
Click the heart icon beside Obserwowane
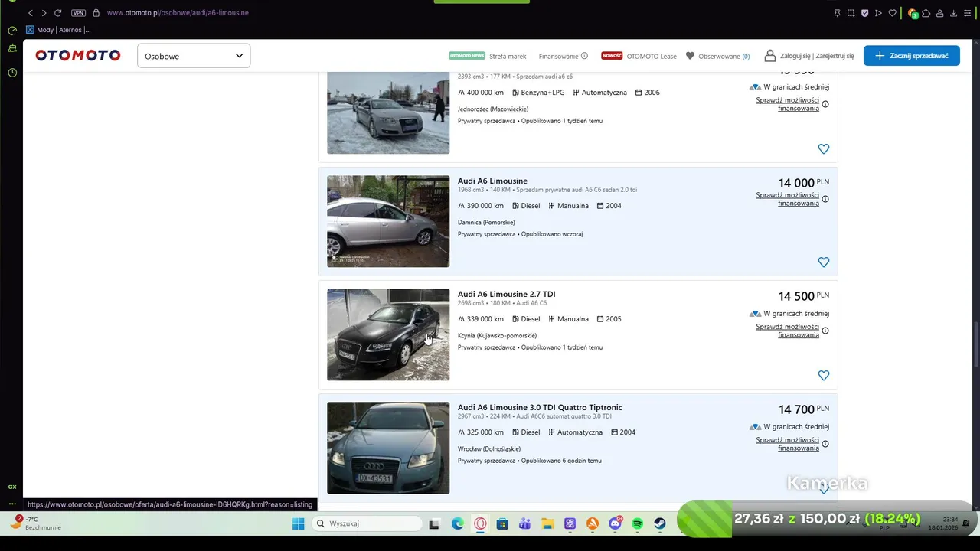[690, 56]
